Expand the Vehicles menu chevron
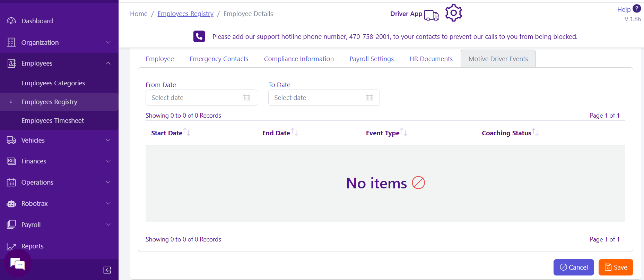 [108, 140]
